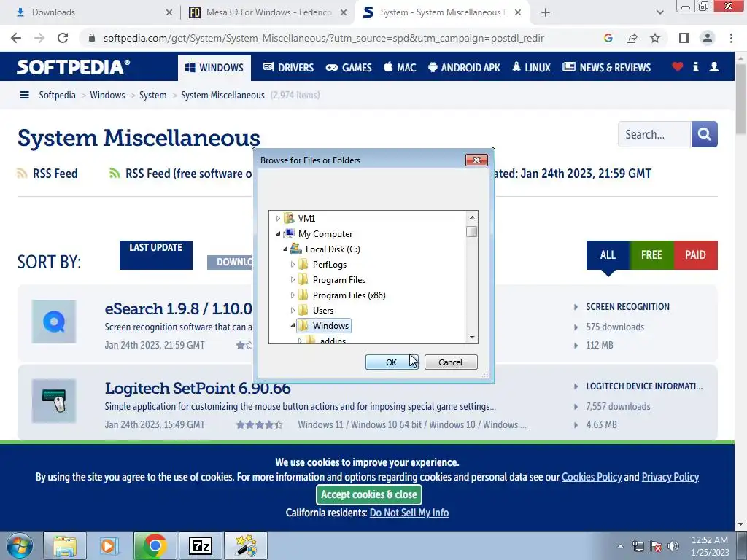Viewport: 747px width, 560px height.
Task: Click Accept cookies & close button
Action: click(x=369, y=494)
